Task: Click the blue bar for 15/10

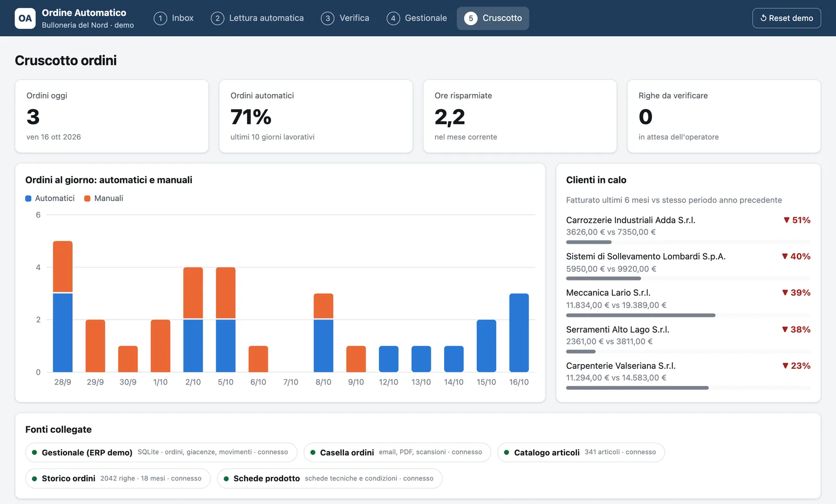Action: pos(486,346)
